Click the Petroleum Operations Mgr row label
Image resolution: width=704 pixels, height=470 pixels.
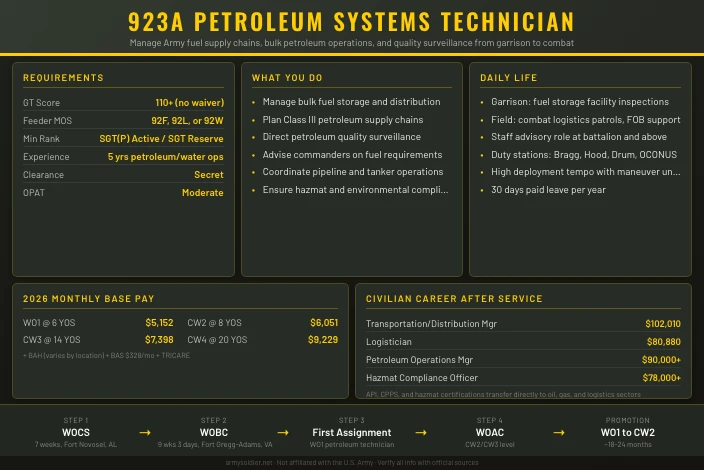point(419,360)
